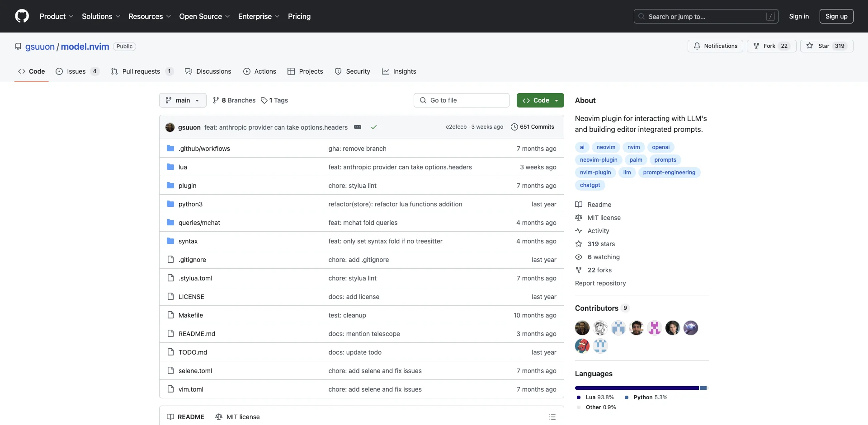Click the openai topic tag

660,147
